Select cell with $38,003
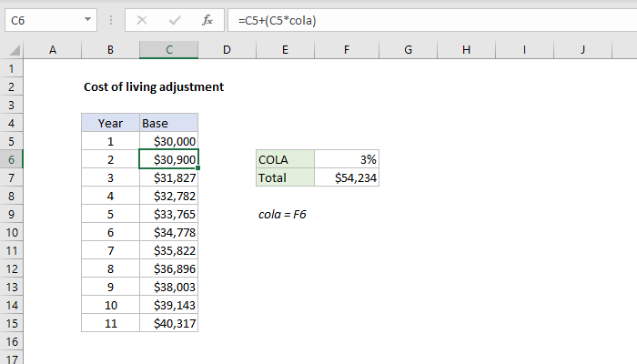 tap(168, 288)
